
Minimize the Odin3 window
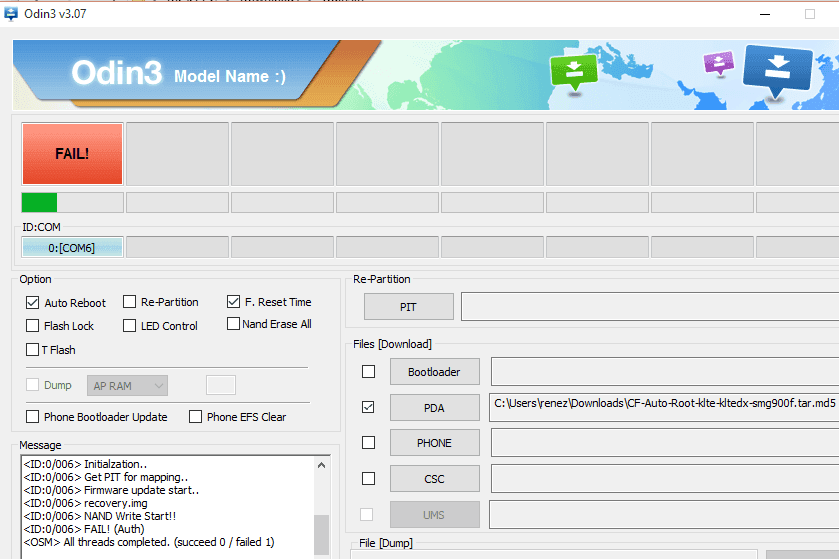(x=765, y=14)
